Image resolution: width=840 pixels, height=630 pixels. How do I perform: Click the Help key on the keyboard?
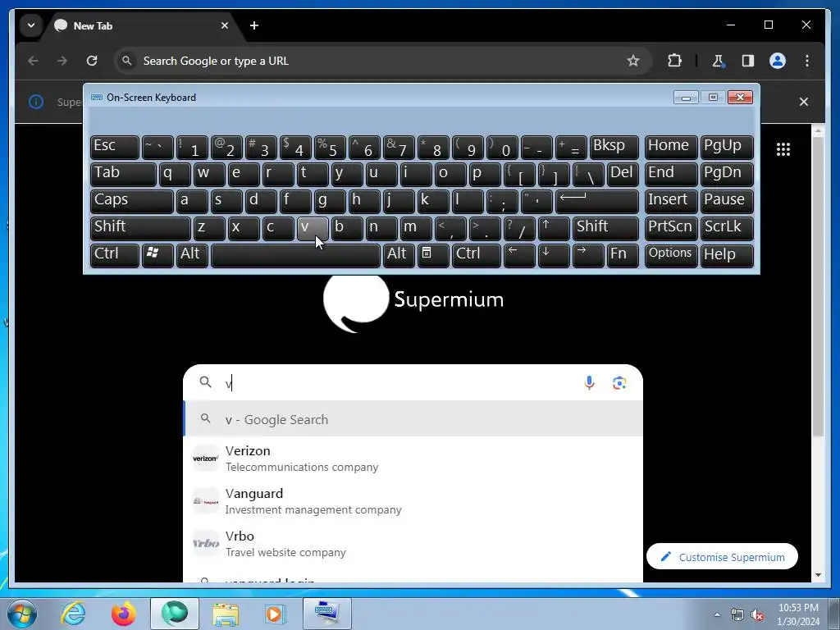(727, 256)
